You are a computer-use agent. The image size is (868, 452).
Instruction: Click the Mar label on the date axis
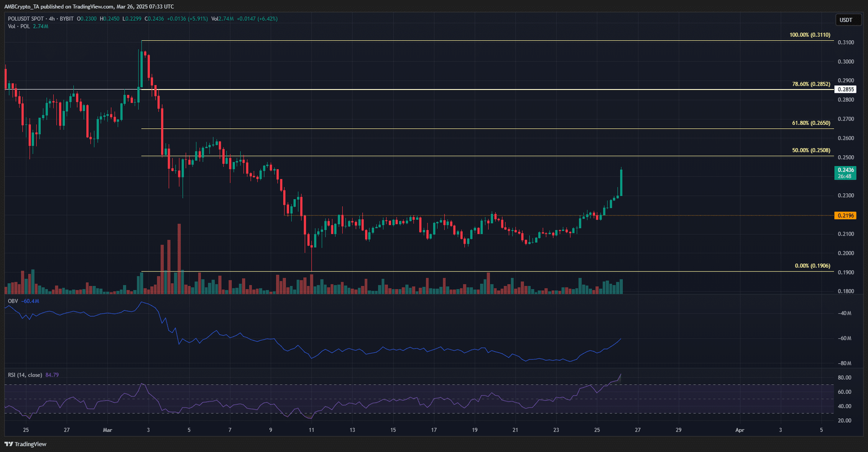pos(107,430)
